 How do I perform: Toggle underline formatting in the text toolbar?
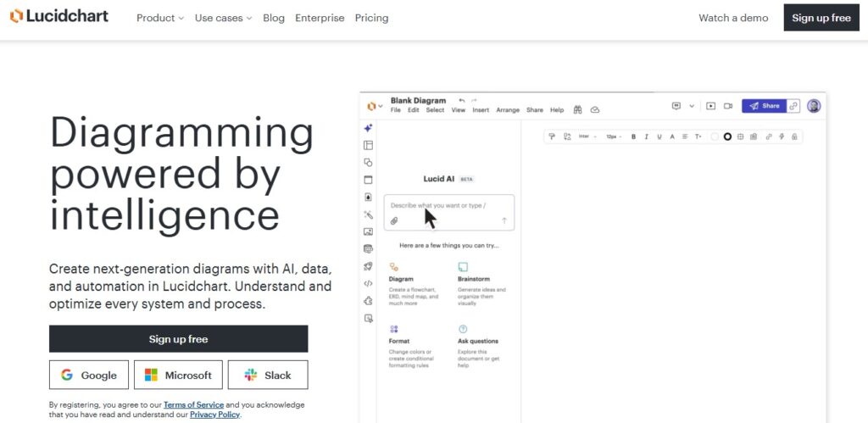[x=659, y=136]
